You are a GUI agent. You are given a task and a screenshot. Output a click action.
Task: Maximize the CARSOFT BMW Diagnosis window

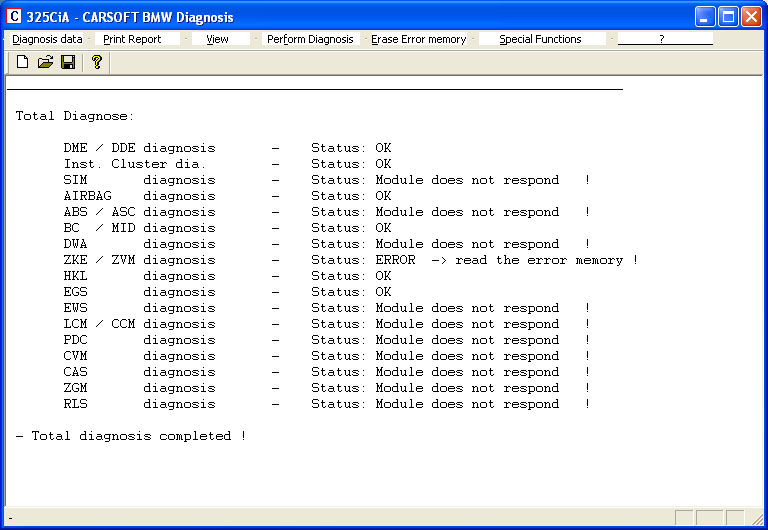pos(728,16)
